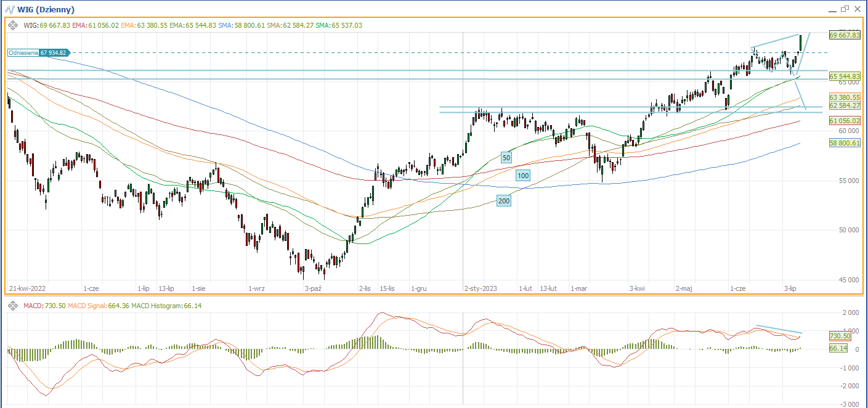Screen dimensions: 868x408
Task: Click the 69 667.83 price label on axis
Action: 844,35
